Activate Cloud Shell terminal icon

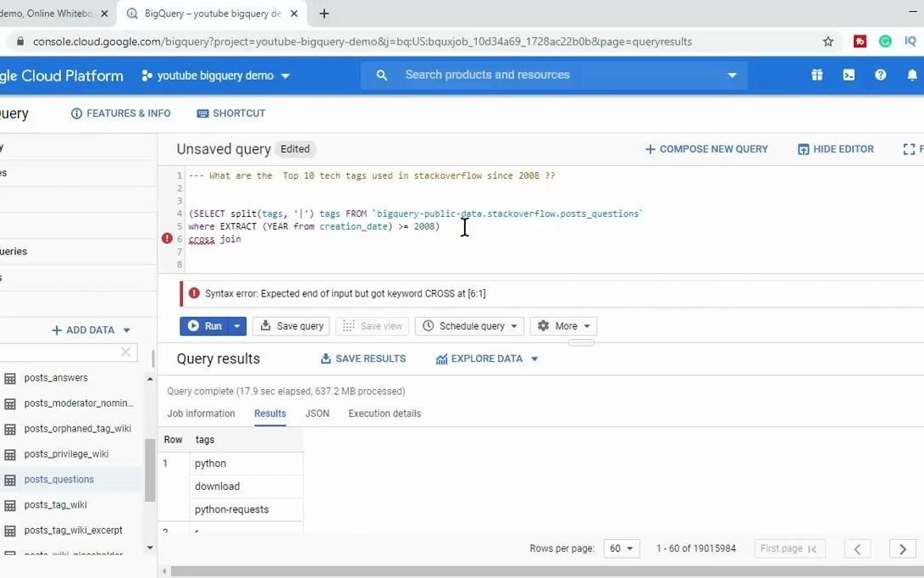pyautogui.click(x=849, y=75)
